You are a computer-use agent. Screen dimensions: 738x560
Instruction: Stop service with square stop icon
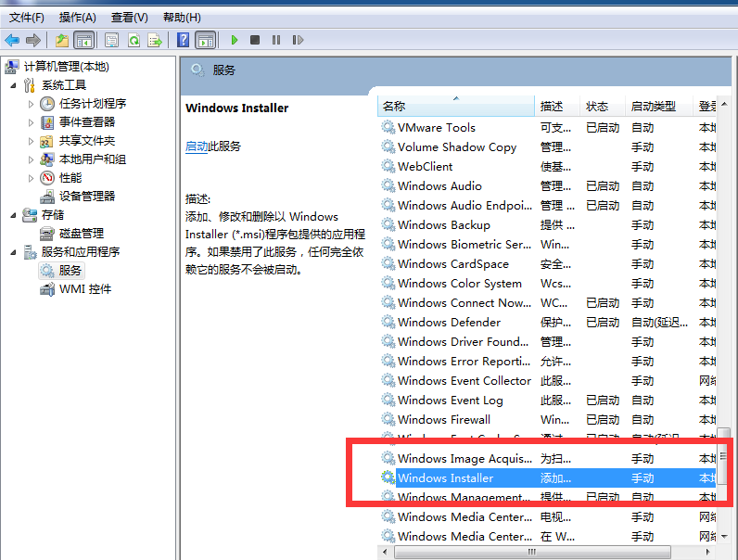click(x=255, y=40)
